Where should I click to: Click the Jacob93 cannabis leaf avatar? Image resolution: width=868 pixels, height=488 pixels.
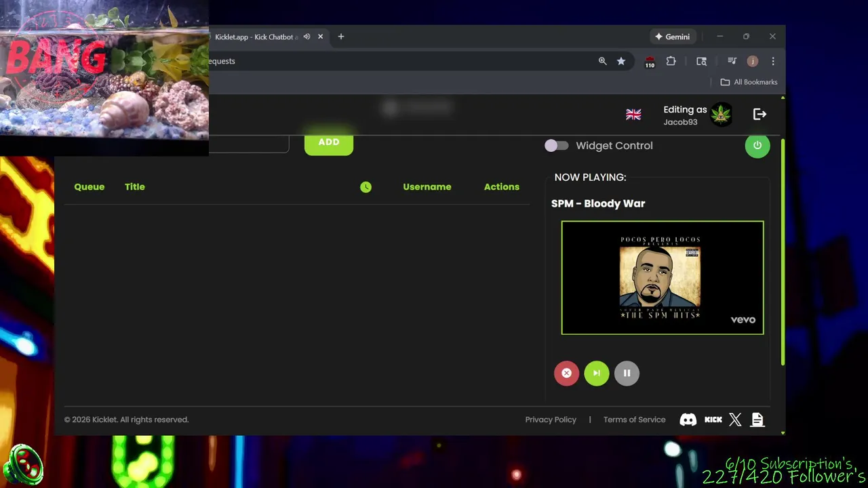tap(722, 115)
